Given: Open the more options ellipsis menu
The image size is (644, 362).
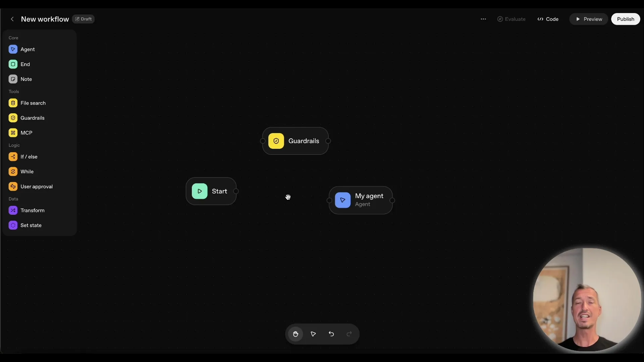Looking at the screenshot, I should (483, 19).
